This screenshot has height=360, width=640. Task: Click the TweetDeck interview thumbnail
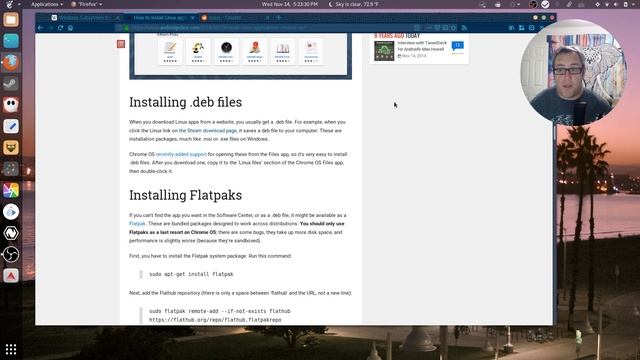(x=384, y=51)
